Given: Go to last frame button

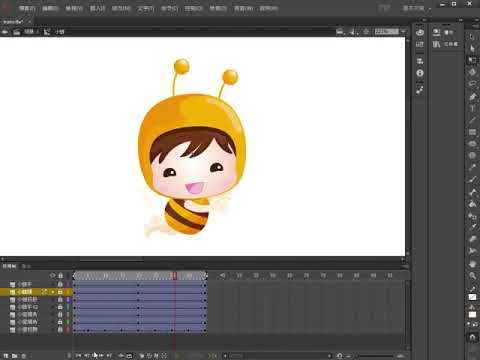Looking at the screenshot, I should 109,356.
